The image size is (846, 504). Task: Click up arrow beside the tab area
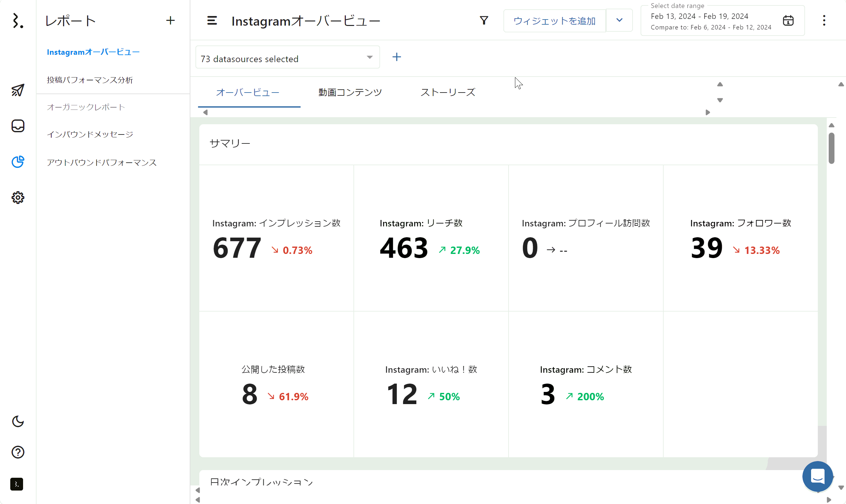click(x=720, y=85)
